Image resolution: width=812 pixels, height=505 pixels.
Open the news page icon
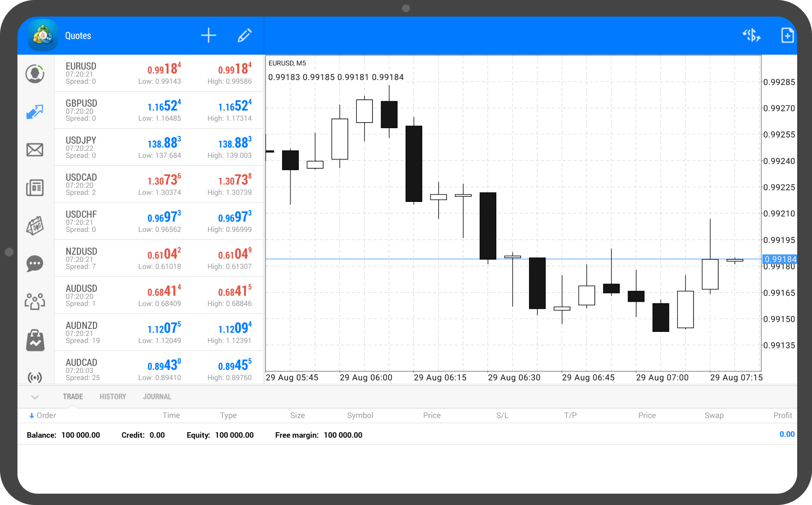click(x=35, y=188)
